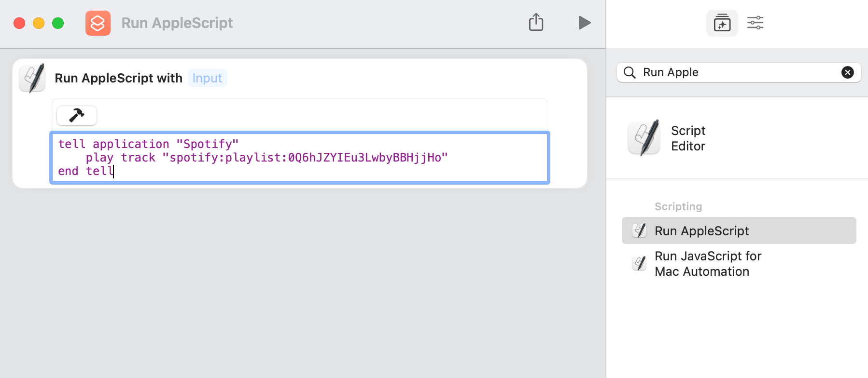Minimize window using yellow button

[x=39, y=23]
